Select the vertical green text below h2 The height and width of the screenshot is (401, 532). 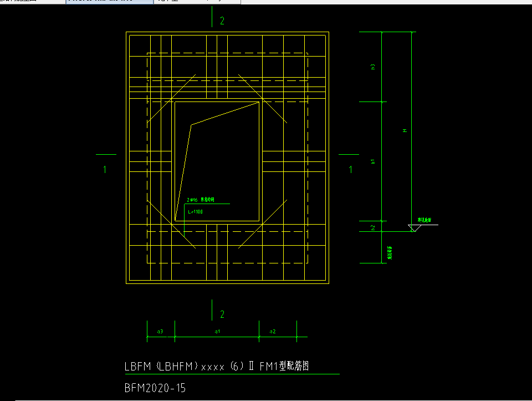[390, 253]
